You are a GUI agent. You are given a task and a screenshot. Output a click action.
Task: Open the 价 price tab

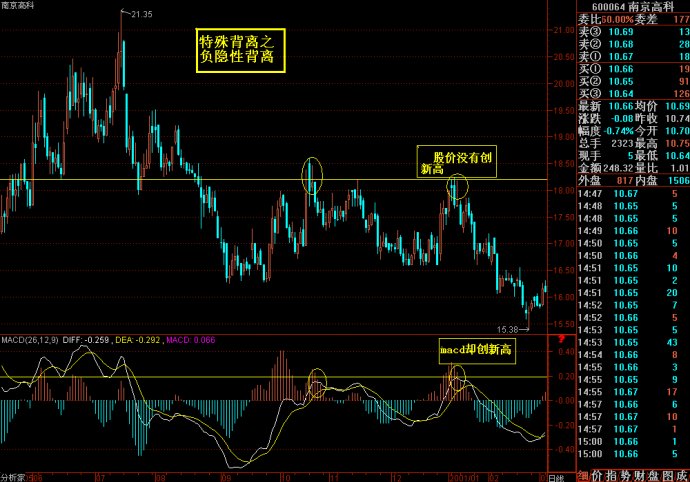pyautogui.click(x=597, y=476)
